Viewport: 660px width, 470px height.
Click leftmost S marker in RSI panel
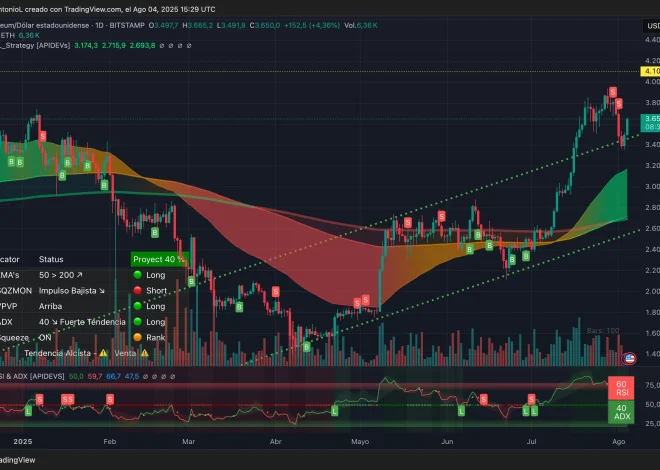(x=40, y=399)
